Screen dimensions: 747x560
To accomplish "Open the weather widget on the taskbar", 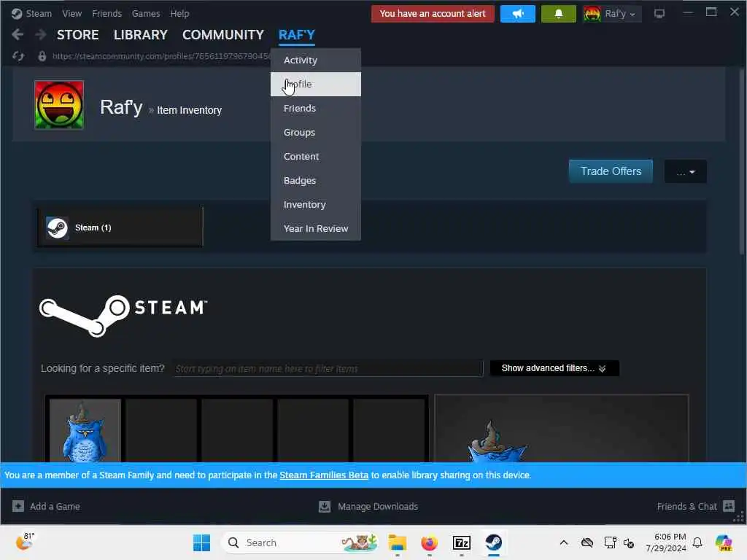I will pos(25,542).
